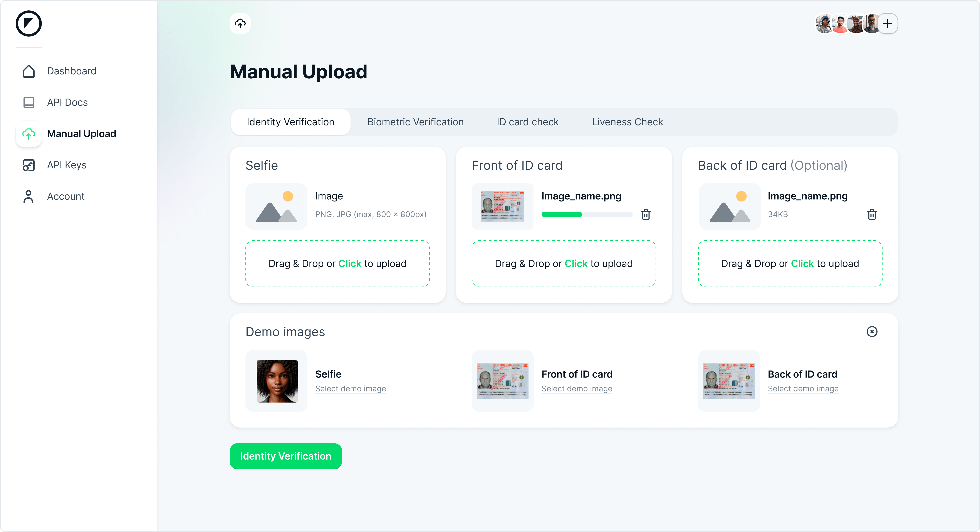980x532 pixels.
Task: Click the Selfie drag and drop upload area
Action: pyautogui.click(x=337, y=264)
